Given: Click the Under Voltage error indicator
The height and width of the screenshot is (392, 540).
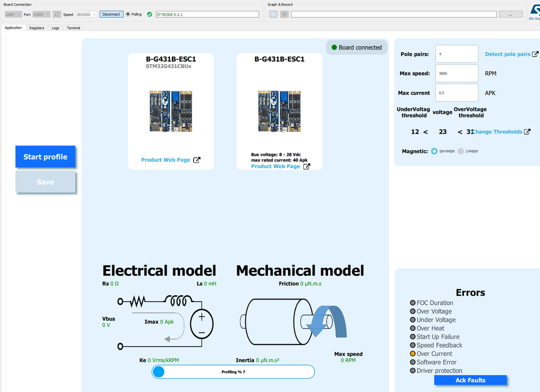Looking at the screenshot, I should [x=412, y=320].
